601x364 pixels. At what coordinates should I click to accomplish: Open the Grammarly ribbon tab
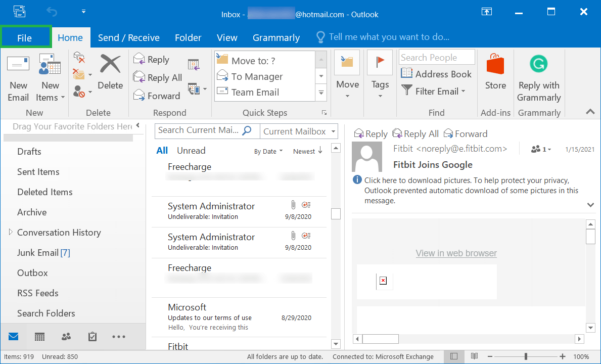tap(276, 37)
